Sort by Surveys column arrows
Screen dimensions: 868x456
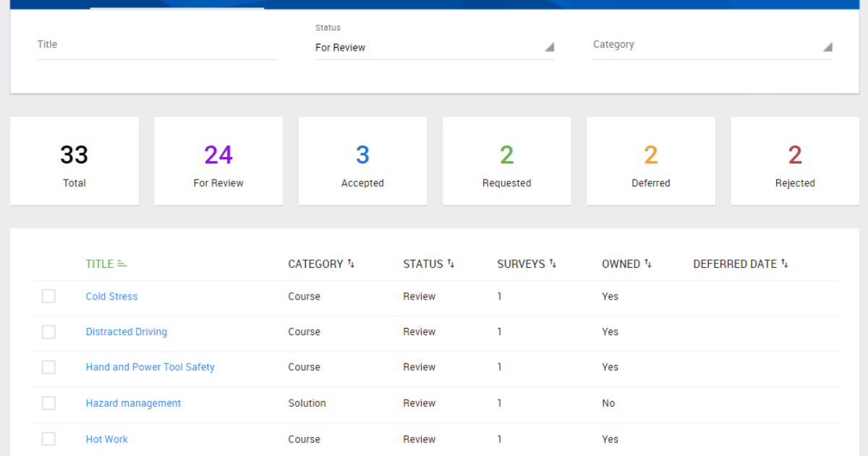click(553, 264)
